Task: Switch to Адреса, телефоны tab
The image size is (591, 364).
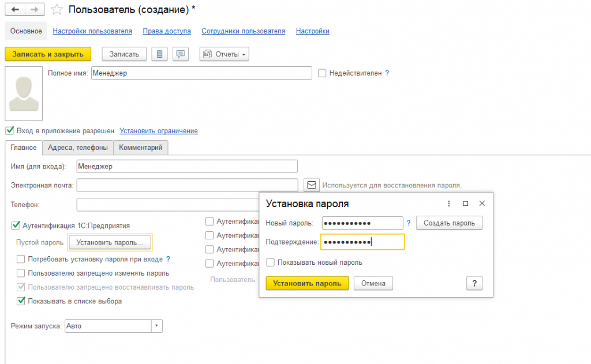Action: click(78, 148)
